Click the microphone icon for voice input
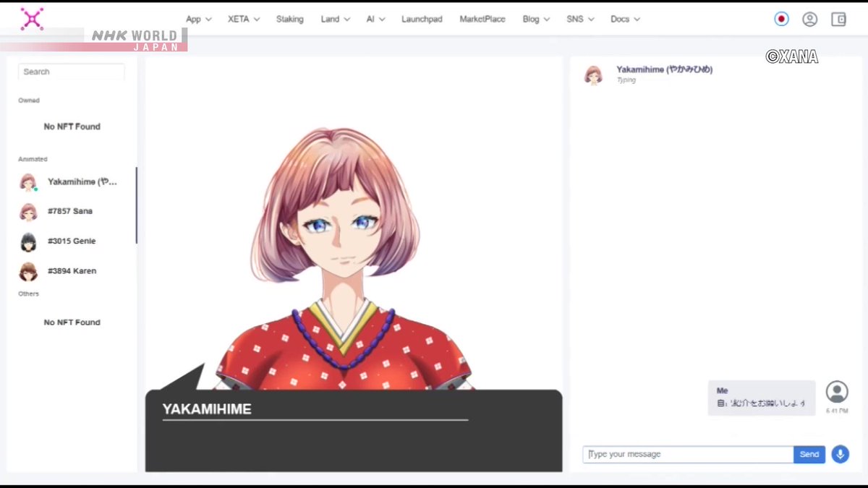This screenshot has width=868, height=488. [x=841, y=454]
